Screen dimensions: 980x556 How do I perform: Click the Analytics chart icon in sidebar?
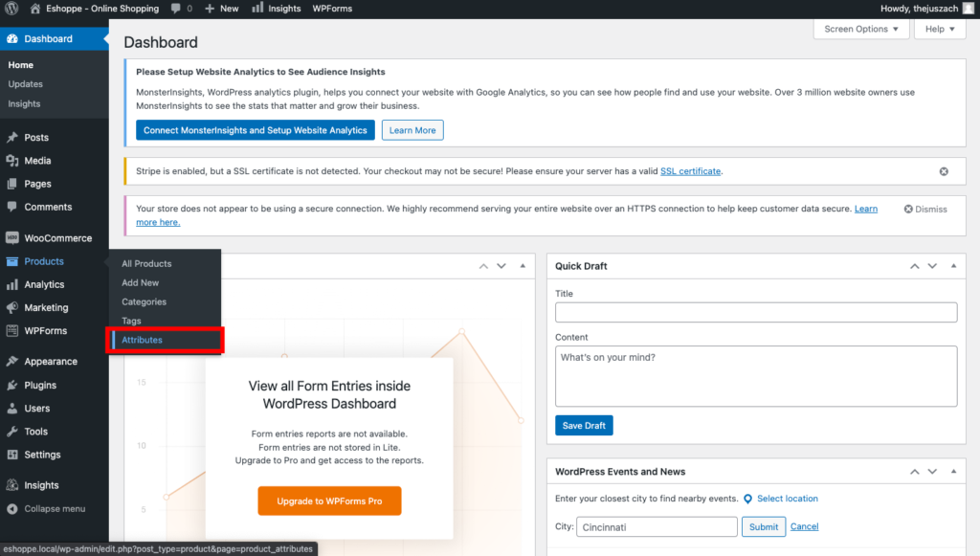[11, 284]
